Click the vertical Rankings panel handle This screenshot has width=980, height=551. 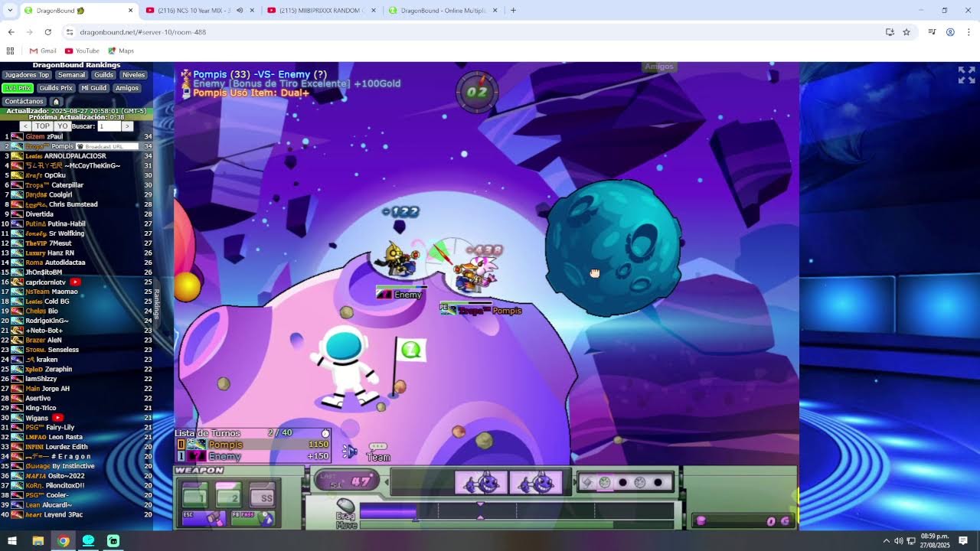[156, 304]
